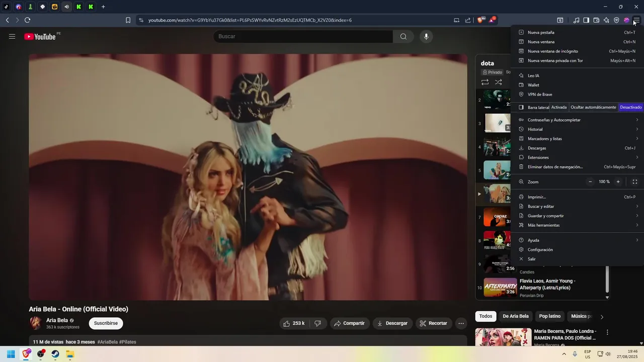Click Recortar clip button
The image size is (644, 362).
[x=434, y=323]
